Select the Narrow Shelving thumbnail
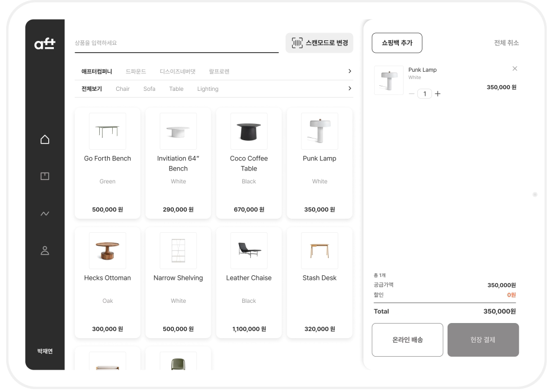Viewport: 552px width, 392px height. point(178,251)
